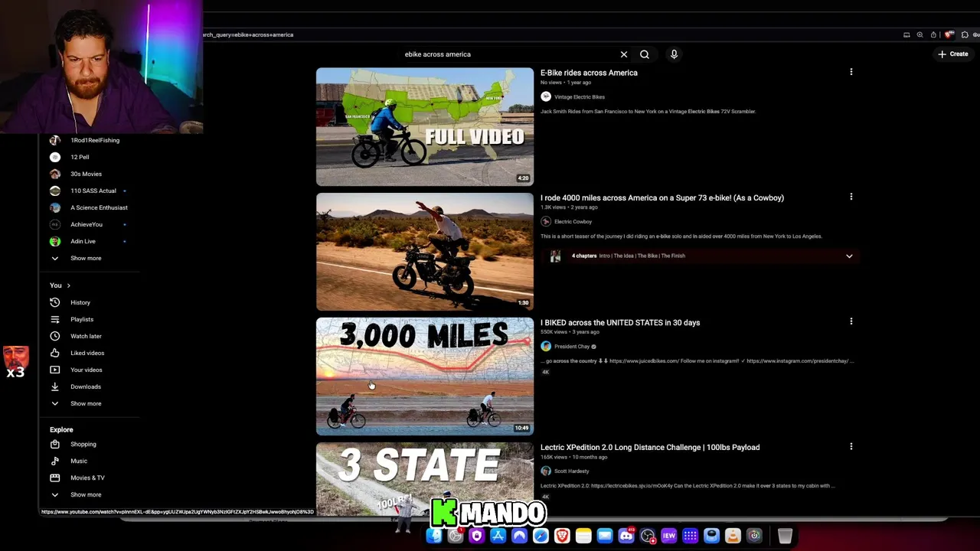
Task: Click the Intro chapter text of Super 73 video
Action: tap(605, 256)
